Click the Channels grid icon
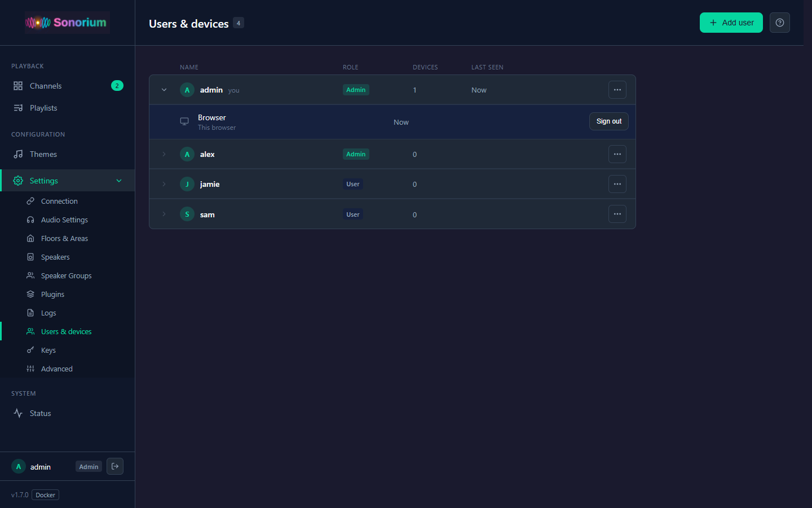Viewport: 812px width, 508px height. point(18,86)
